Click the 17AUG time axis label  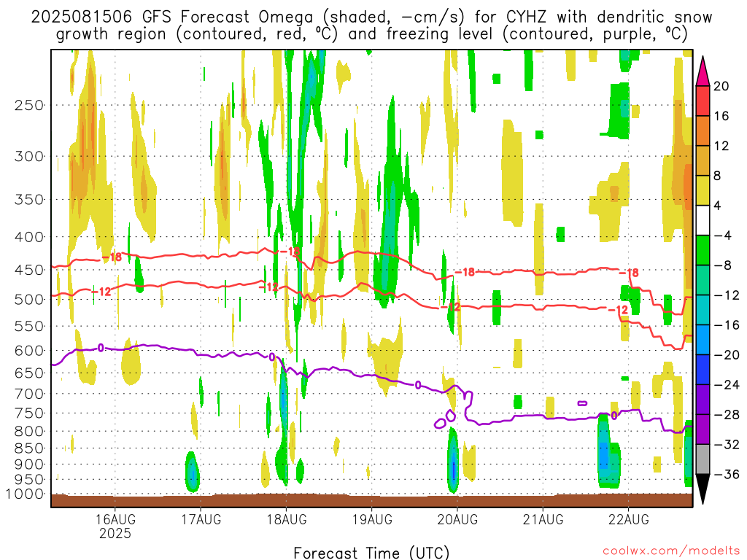201,519
